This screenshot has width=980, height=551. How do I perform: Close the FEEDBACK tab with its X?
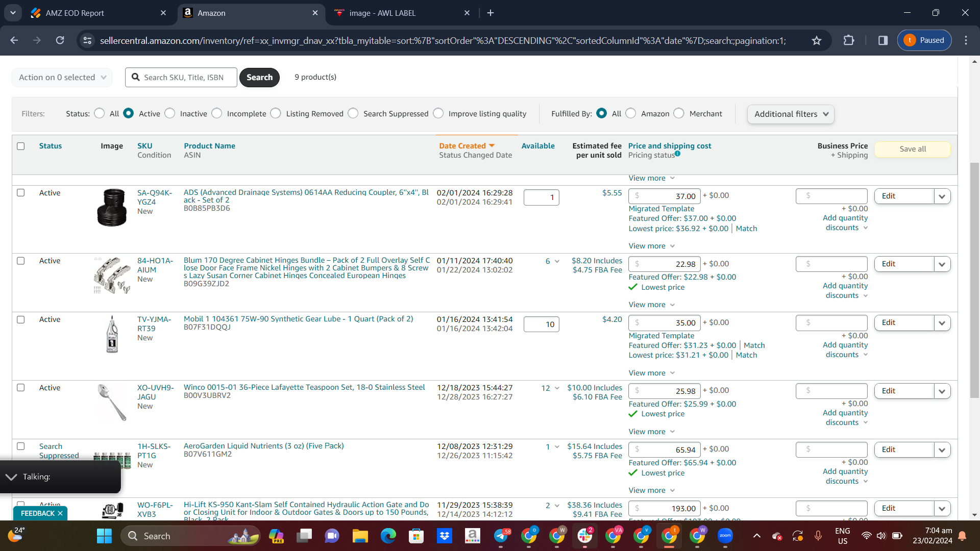[60, 513]
